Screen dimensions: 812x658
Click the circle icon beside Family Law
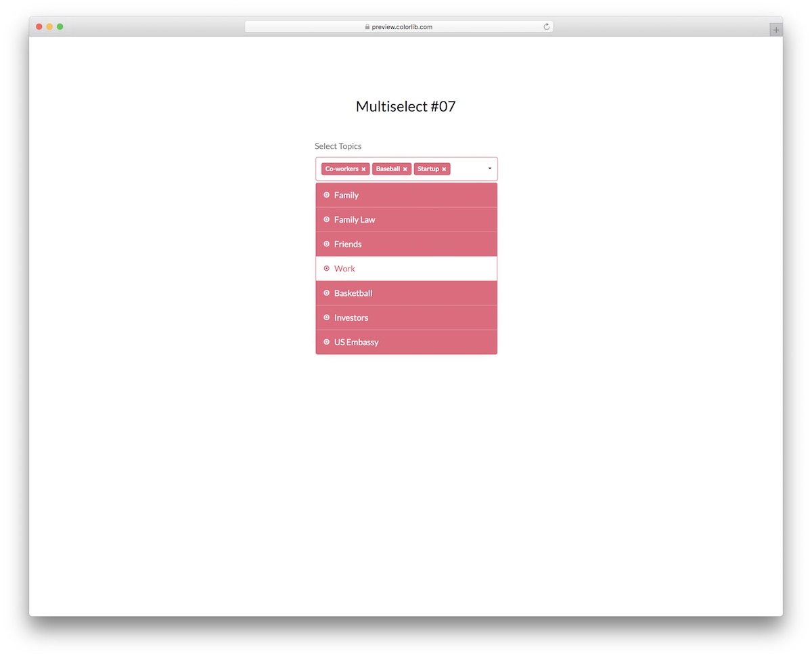pyautogui.click(x=326, y=219)
